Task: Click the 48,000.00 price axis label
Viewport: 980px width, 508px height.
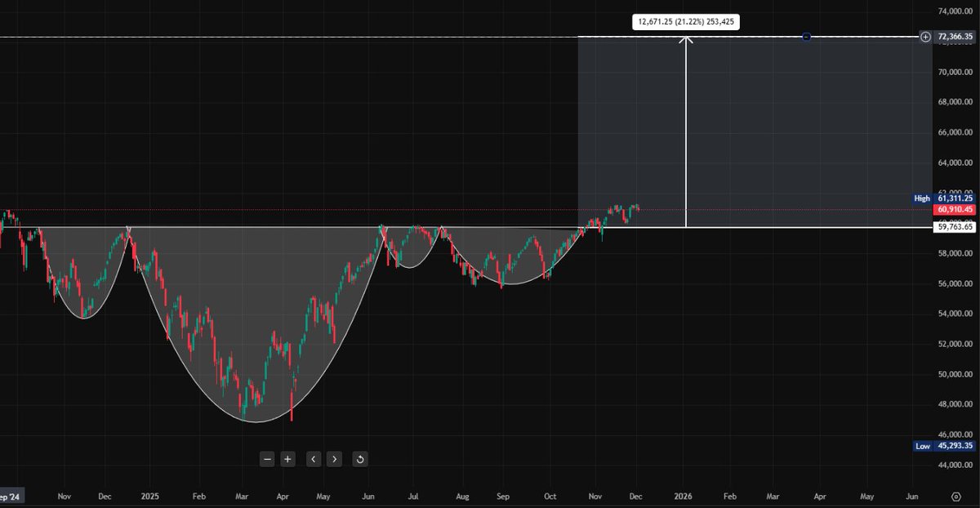Action: [955, 404]
